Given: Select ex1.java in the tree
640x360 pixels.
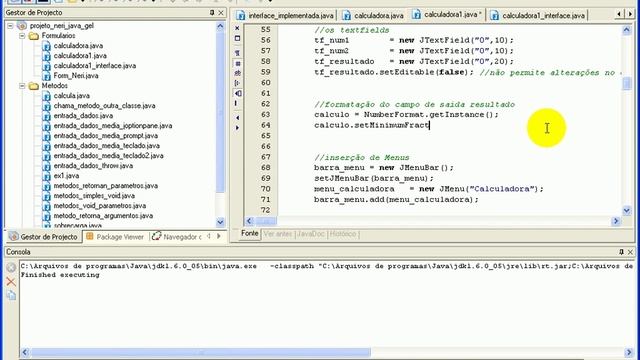Looking at the screenshot, I should click(66, 176).
